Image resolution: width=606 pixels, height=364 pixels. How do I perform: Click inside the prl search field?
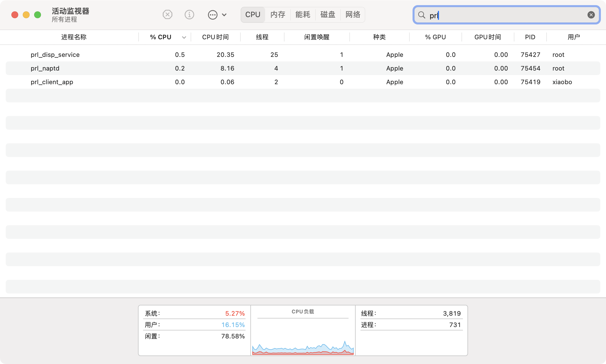coord(506,15)
